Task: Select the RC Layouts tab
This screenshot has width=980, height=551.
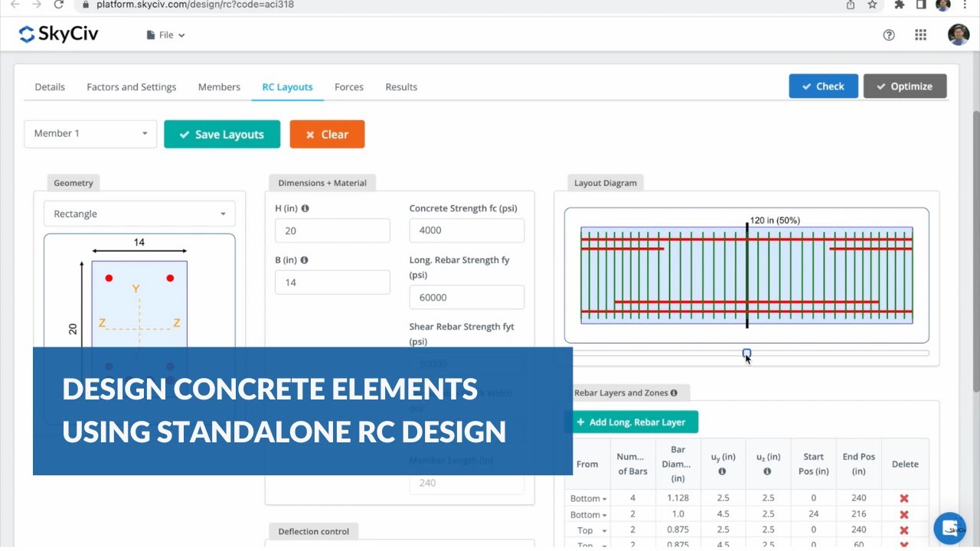Action: coord(287,87)
